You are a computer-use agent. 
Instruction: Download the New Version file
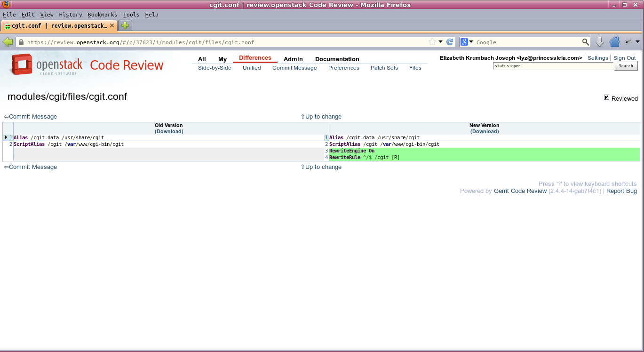click(485, 131)
